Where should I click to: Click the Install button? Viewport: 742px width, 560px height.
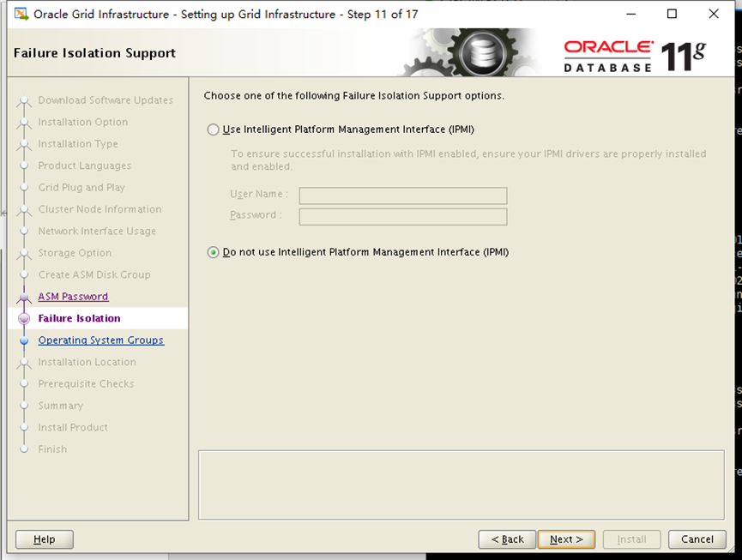631,539
